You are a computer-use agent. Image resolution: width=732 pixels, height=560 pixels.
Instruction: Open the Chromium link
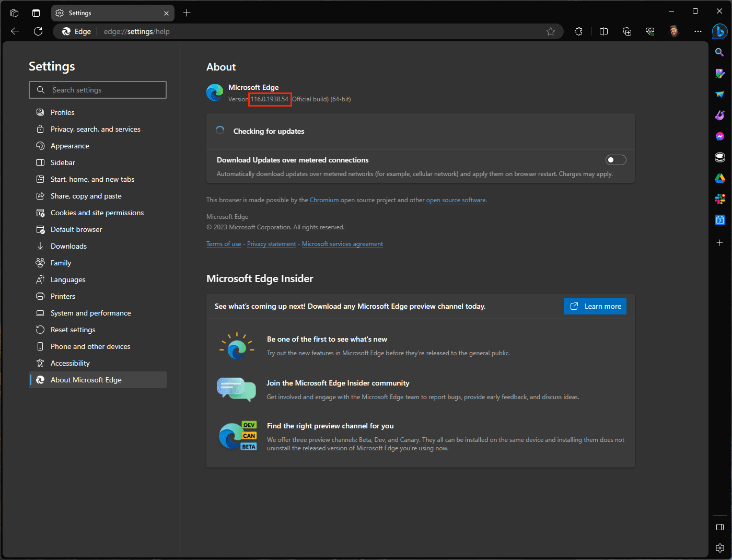[x=324, y=200]
